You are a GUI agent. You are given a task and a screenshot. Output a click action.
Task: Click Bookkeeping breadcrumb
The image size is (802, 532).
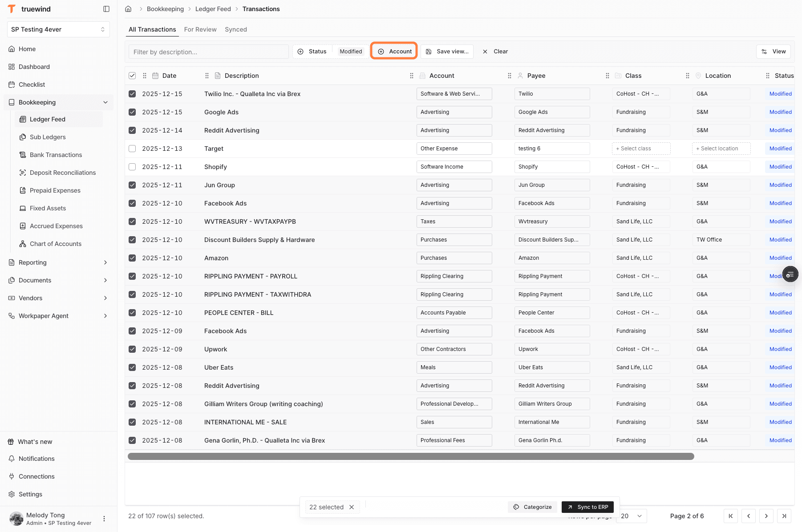[x=165, y=9]
